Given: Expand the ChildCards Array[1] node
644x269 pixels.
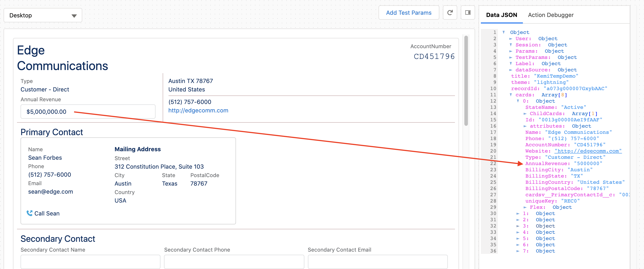Looking at the screenshot, I should [x=525, y=114].
